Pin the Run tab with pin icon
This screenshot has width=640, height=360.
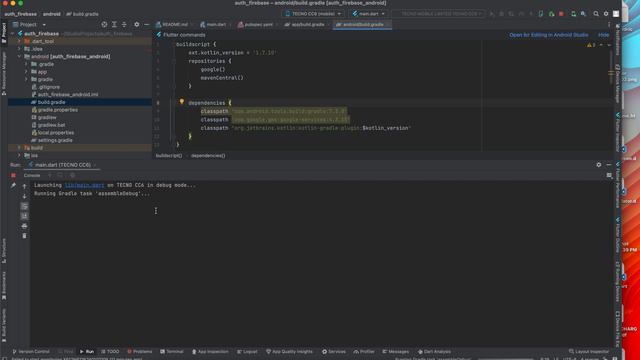click(13, 185)
